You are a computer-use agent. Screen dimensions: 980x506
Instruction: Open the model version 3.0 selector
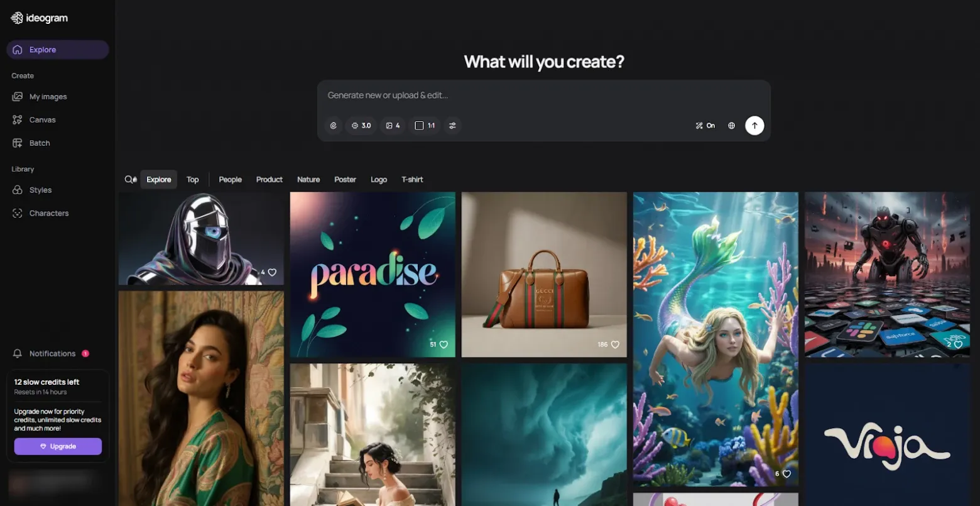click(361, 125)
